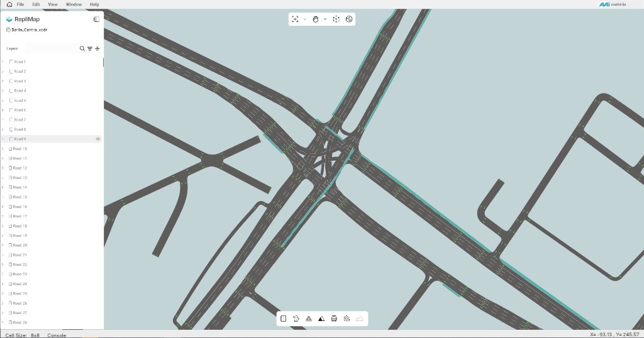The image size is (644, 338).
Task: Select the pan hand tool
Action: tap(316, 19)
